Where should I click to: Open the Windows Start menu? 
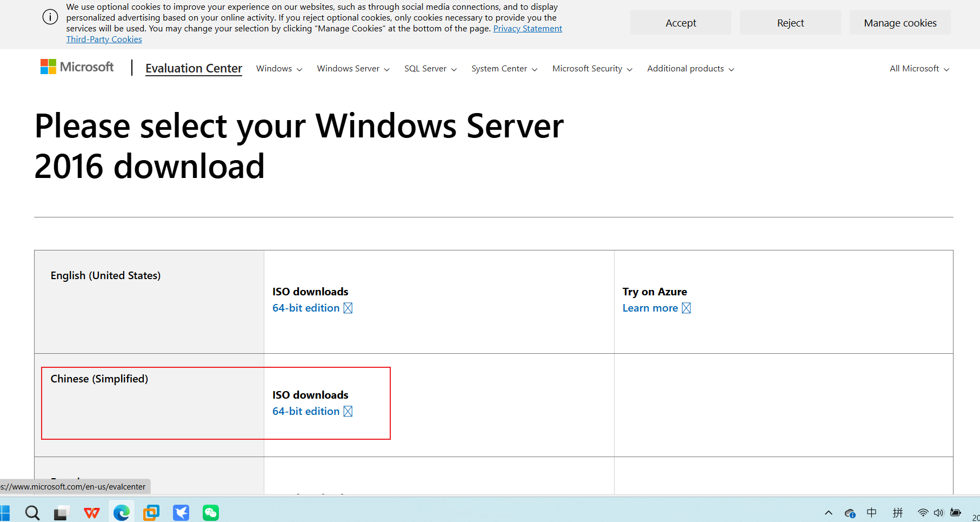click(x=5, y=512)
